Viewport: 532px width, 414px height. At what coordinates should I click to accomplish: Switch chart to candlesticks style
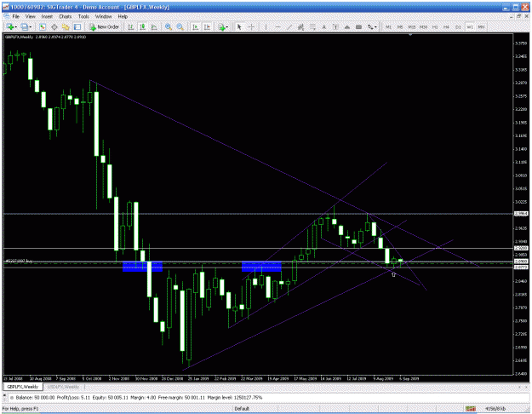(x=142, y=26)
